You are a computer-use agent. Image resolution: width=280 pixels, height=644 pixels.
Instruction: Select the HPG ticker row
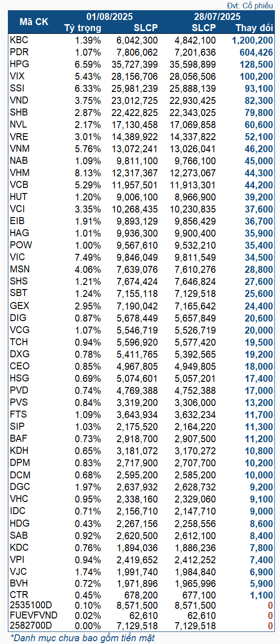pyautogui.click(x=142, y=64)
